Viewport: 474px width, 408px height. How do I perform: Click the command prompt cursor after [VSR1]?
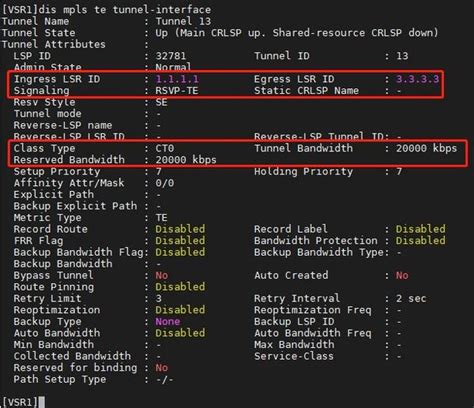tap(42, 402)
